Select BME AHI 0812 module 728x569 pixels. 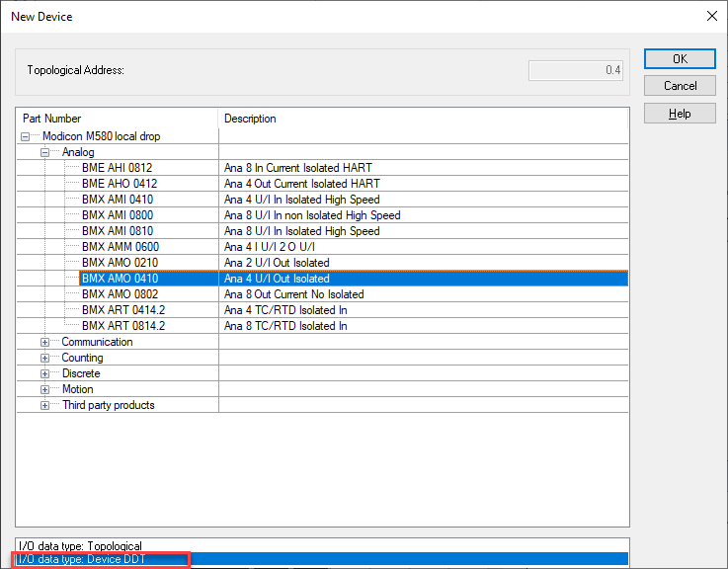pyautogui.click(x=117, y=168)
